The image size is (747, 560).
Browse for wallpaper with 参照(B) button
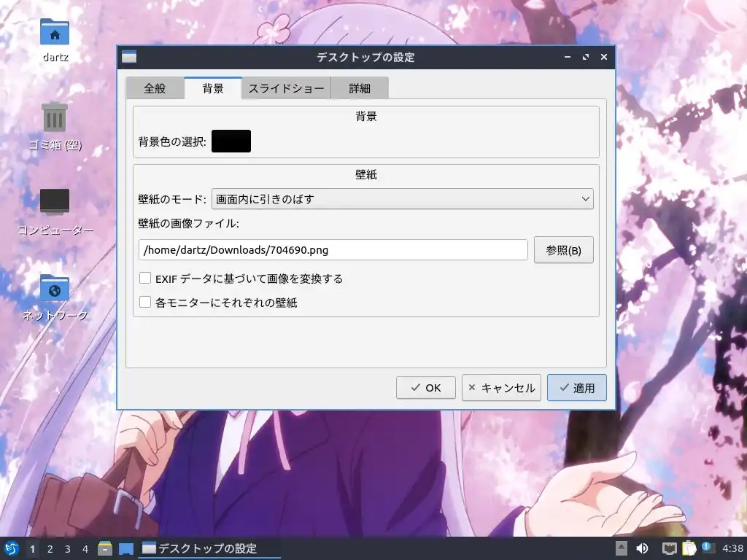[x=564, y=250]
